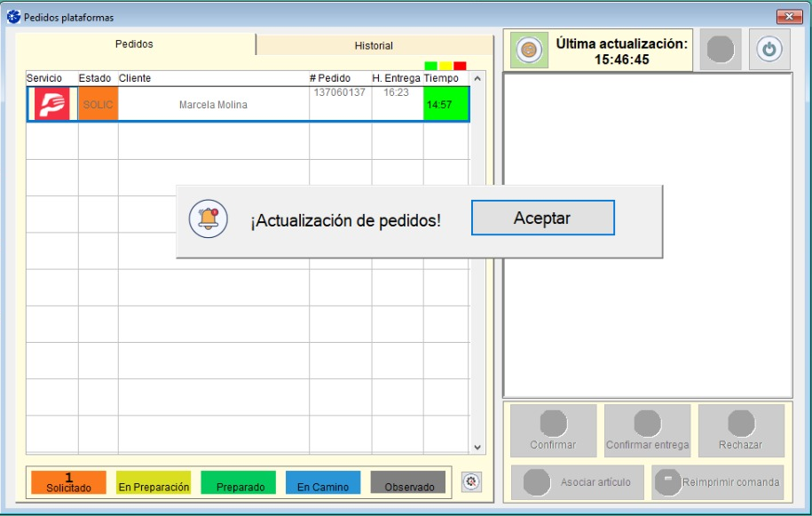Click the order list scroll down arrow
The height and width of the screenshot is (516, 812).
[477, 449]
